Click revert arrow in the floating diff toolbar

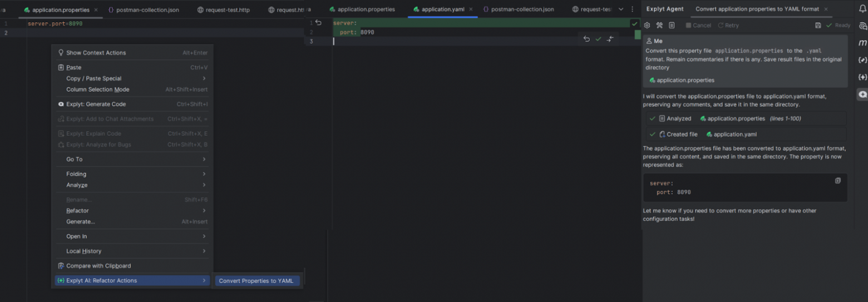pos(586,39)
